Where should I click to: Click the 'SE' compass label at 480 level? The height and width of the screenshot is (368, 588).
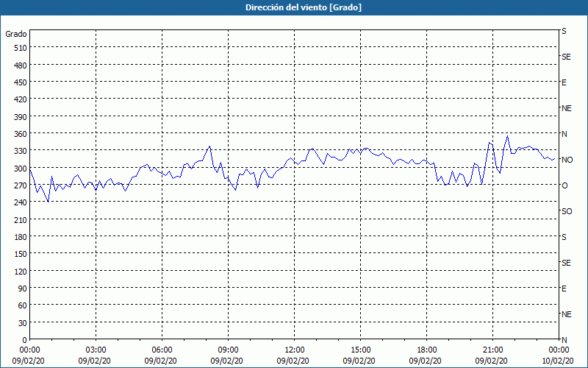(566, 57)
